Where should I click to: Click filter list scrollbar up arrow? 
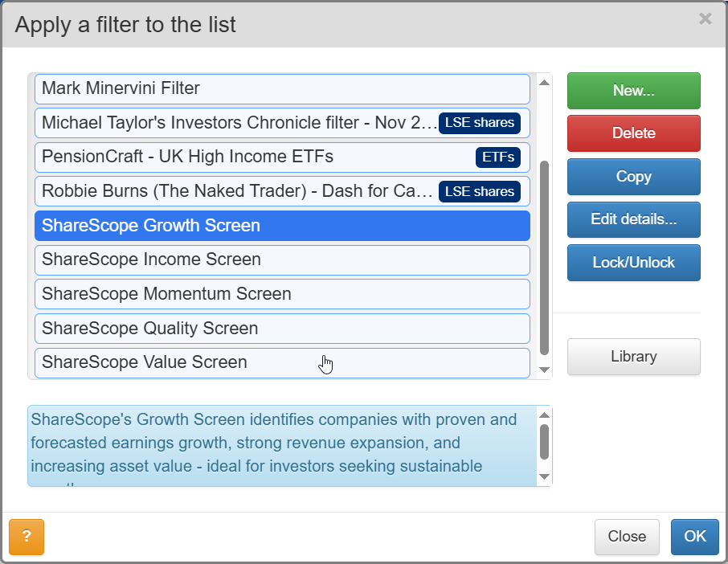pyautogui.click(x=545, y=83)
